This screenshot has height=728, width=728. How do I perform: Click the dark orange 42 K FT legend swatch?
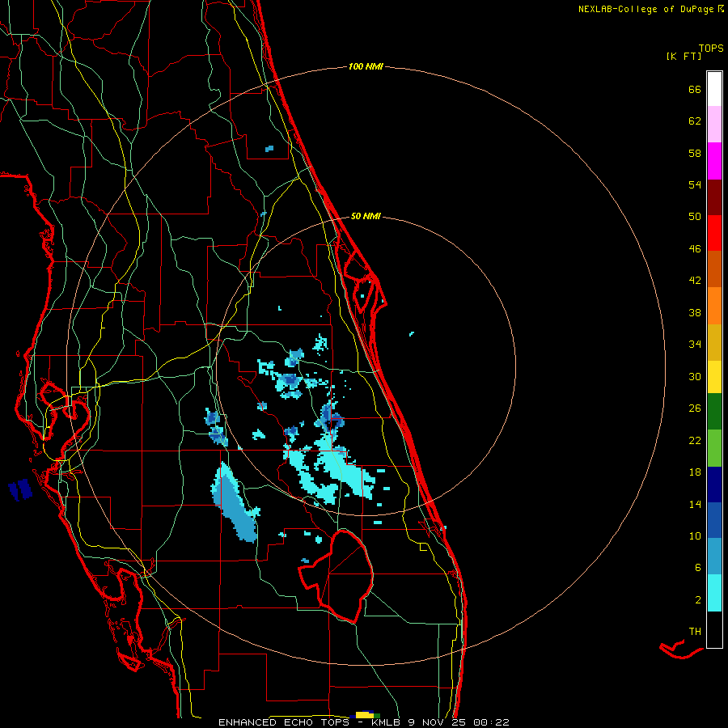(x=714, y=269)
